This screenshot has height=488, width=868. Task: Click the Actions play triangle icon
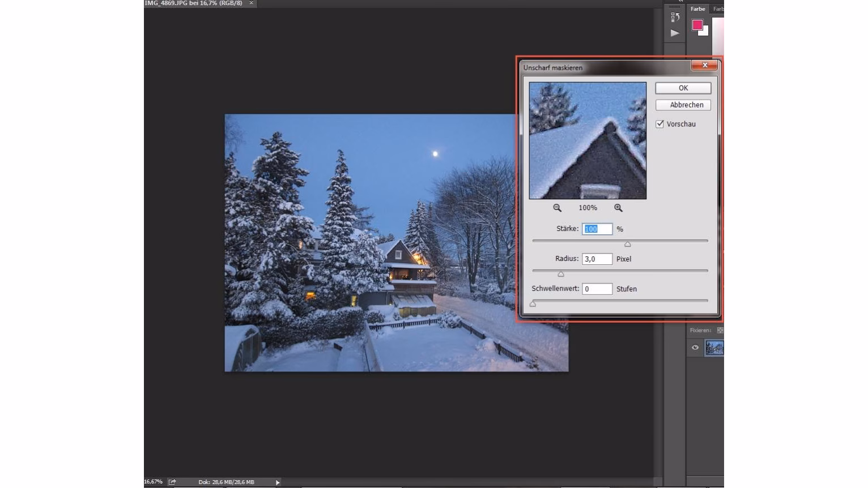(x=674, y=33)
